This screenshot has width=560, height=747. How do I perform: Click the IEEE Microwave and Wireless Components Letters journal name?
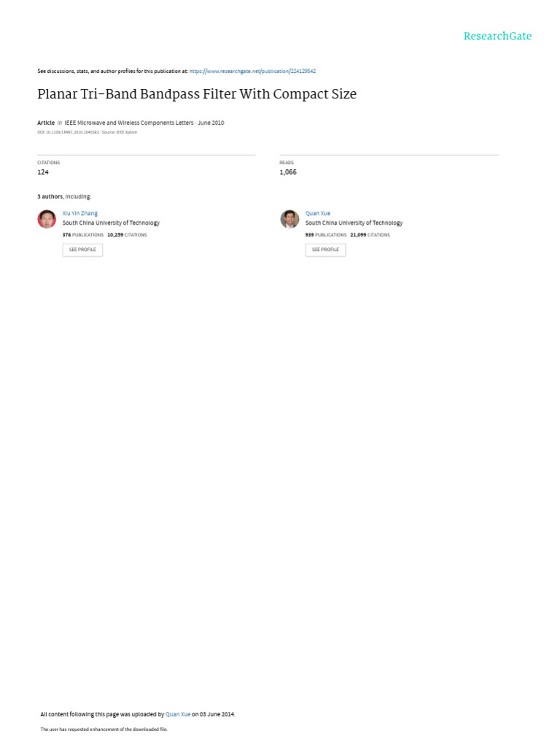[x=129, y=123]
